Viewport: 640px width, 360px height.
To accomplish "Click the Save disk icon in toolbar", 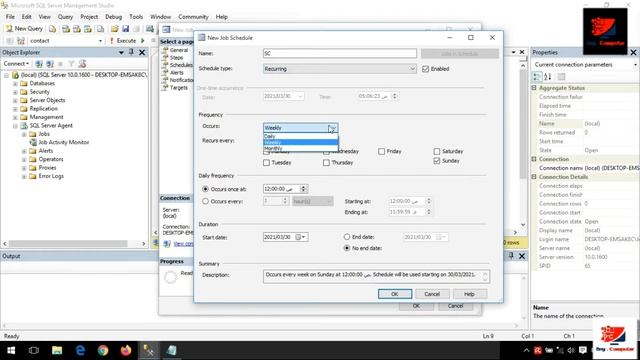I will [x=125, y=29].
